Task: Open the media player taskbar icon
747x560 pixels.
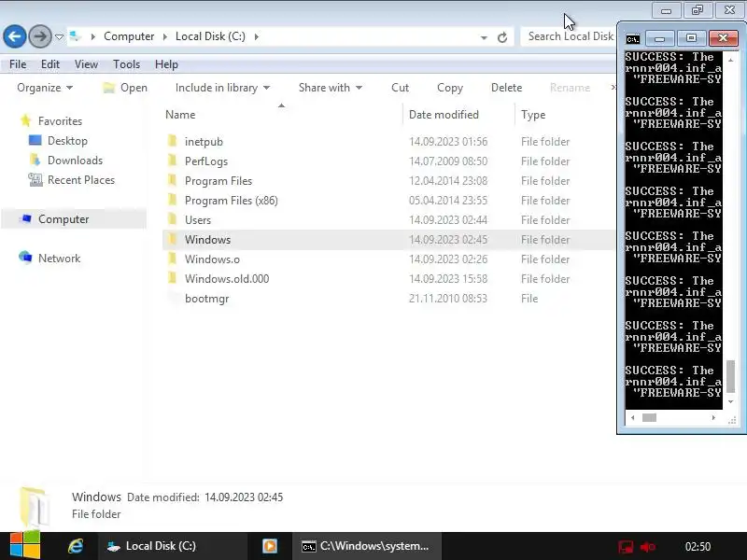Action: pos(270,546)
